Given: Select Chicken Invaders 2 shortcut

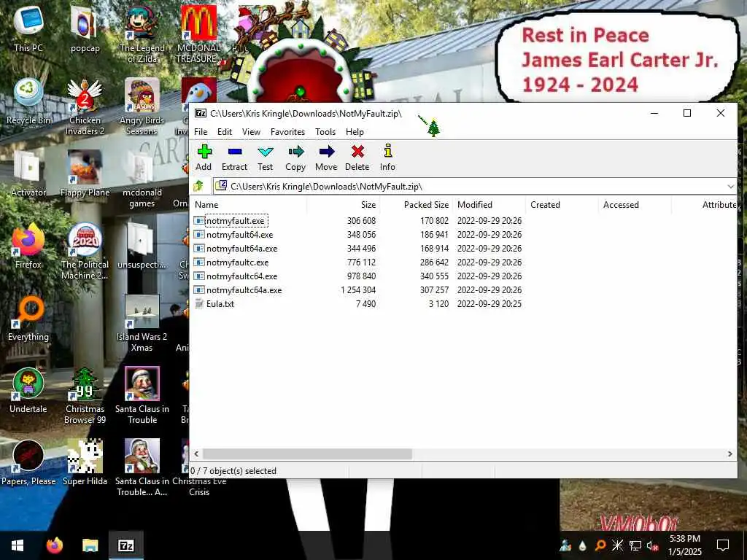Looking at the screenshot, I should tap(85, 106).
